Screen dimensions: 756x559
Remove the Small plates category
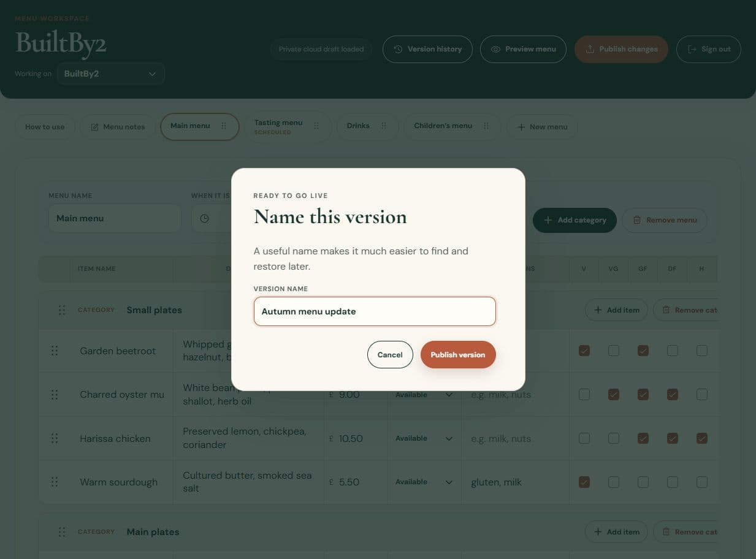tap(685, 310)
